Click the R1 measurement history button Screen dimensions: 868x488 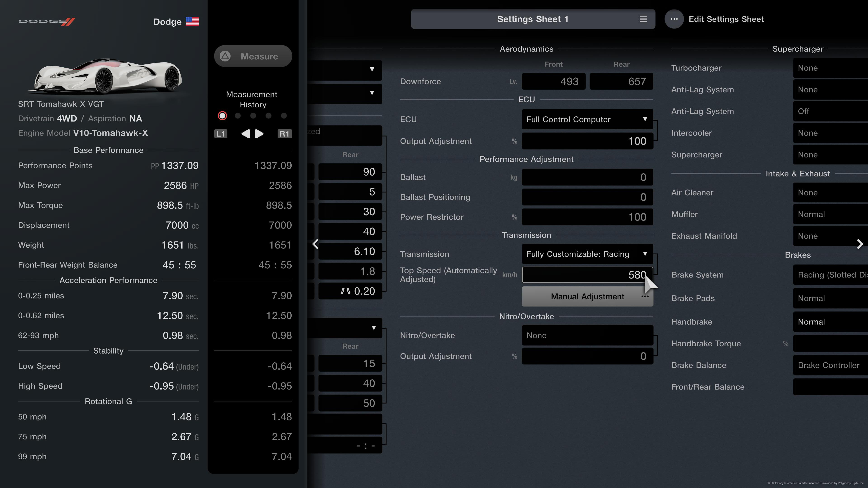[x=284, y=134]
